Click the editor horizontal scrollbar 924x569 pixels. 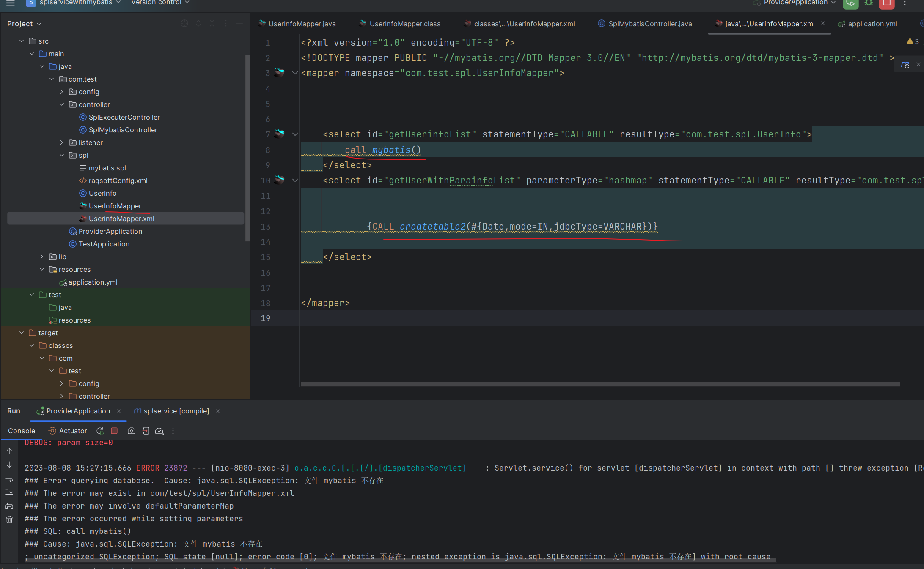pyautogui.click(x=600, y=384)
